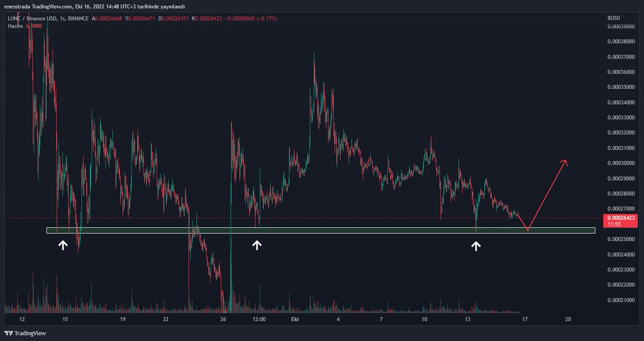
Task: Click the close value K0.00026423 in legend
Action: 206,18
